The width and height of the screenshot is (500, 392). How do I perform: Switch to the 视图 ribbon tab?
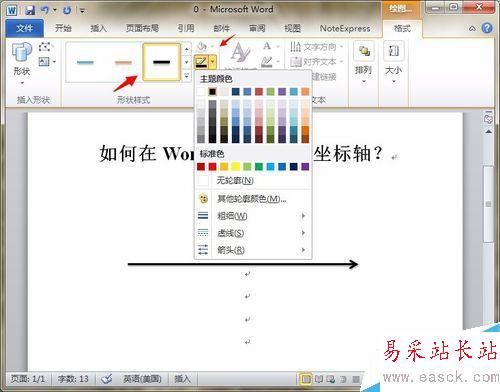point(292,28)
